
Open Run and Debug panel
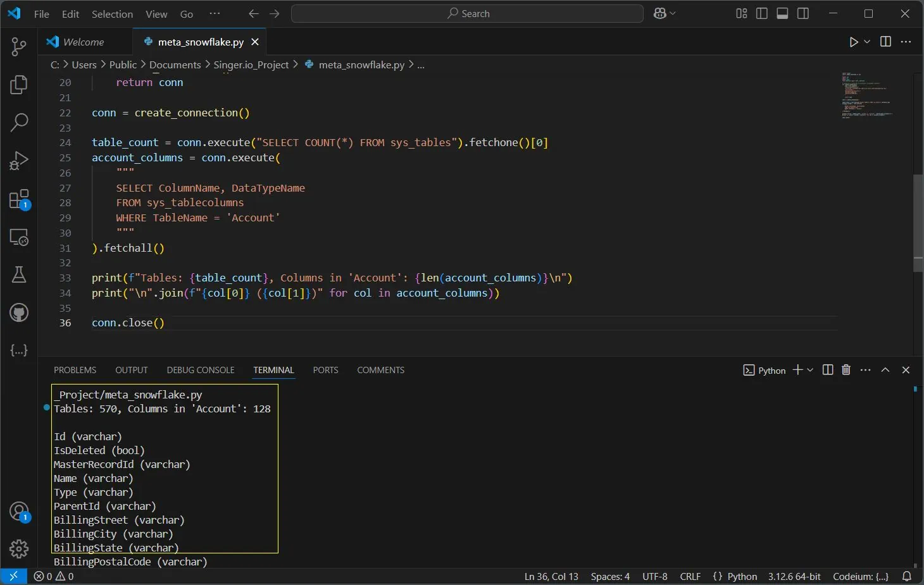pos(19,161)
